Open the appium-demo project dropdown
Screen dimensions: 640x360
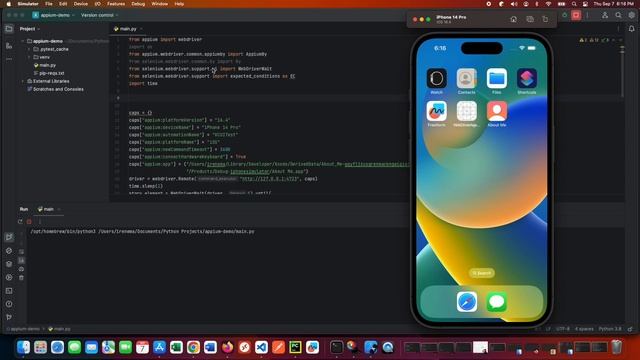[x=54, y=15]
